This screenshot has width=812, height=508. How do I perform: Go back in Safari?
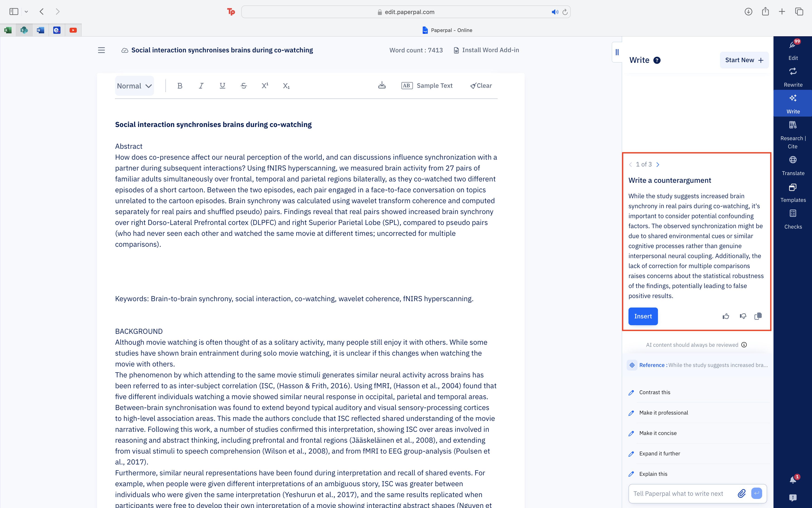pos(42,12)
